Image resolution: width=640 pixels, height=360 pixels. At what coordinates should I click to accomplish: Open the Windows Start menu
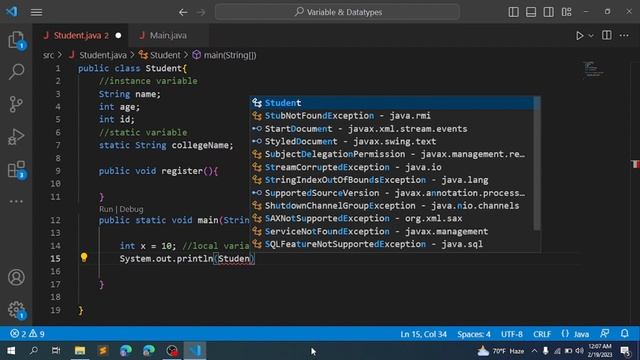11,351
